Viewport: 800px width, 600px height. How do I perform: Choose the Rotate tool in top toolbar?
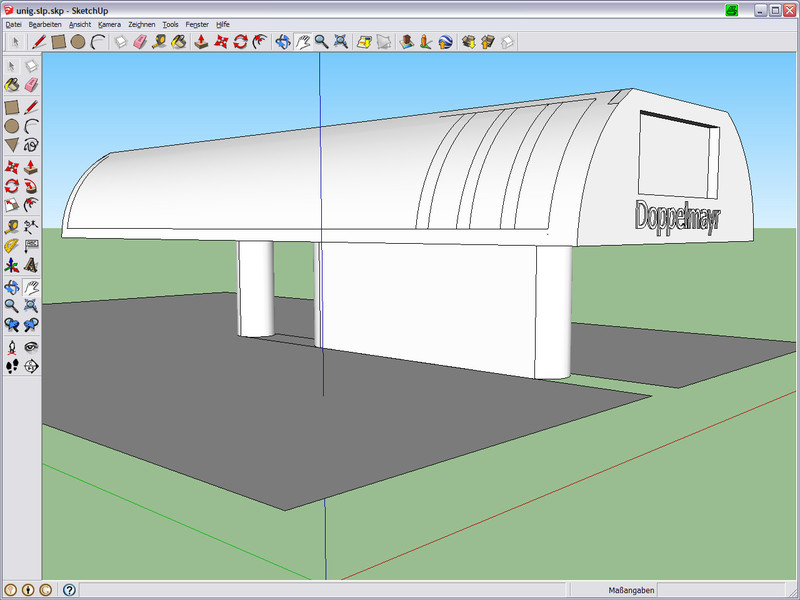pos(240,42)
